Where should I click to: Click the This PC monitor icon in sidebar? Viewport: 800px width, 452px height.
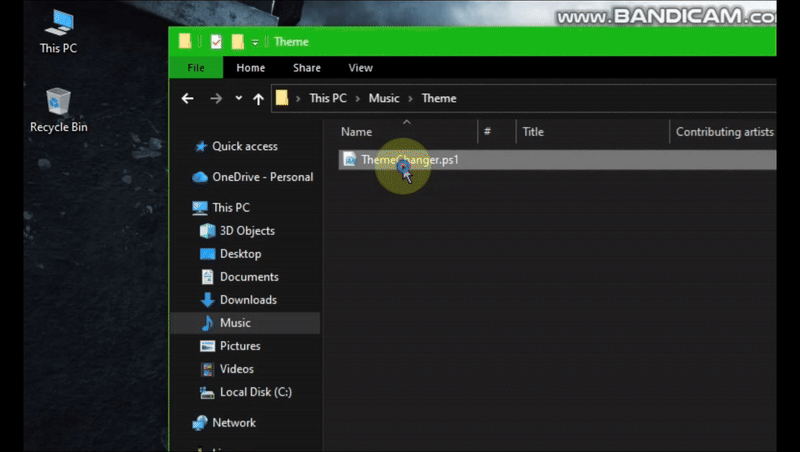click(x=199, y=208)
